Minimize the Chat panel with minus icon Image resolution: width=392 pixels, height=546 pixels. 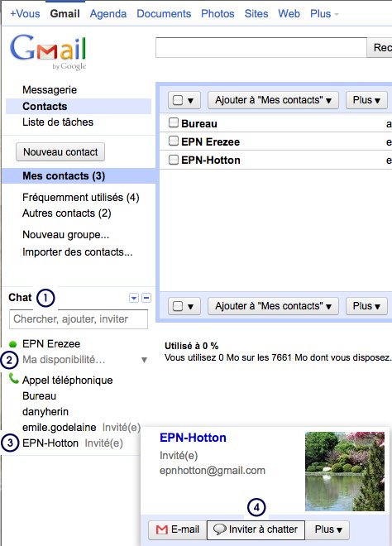146,298
